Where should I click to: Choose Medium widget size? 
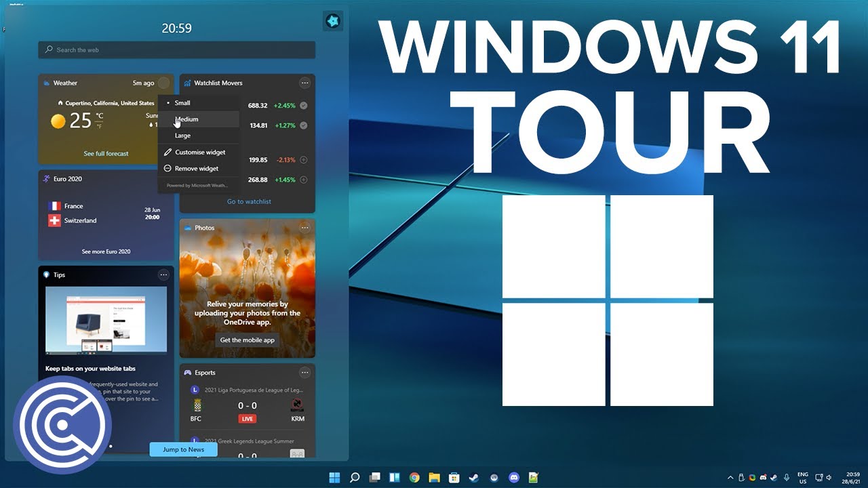coord(199,119)
